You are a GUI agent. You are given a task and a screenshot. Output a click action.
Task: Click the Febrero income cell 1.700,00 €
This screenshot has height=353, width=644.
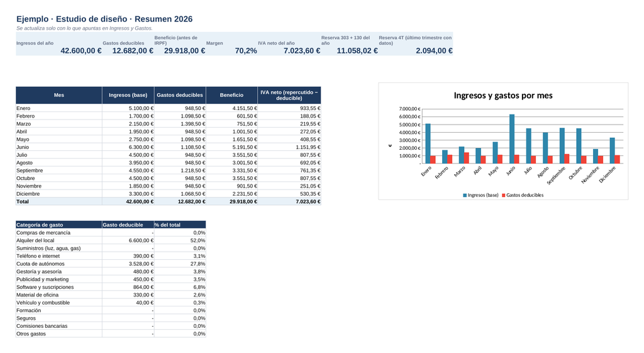click(128, 116)
